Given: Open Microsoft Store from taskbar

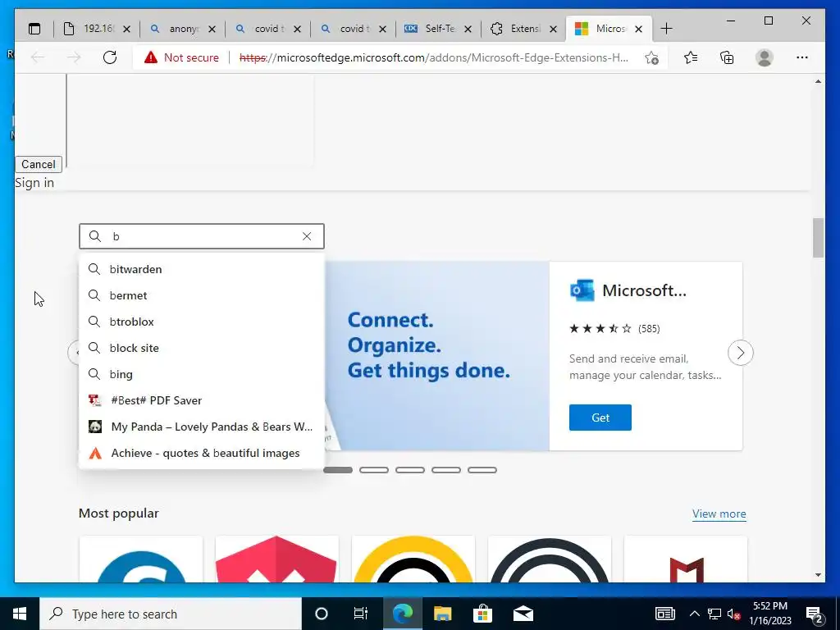Looking at the screenshot, I should pyautogui.click(x=482, y=614).
